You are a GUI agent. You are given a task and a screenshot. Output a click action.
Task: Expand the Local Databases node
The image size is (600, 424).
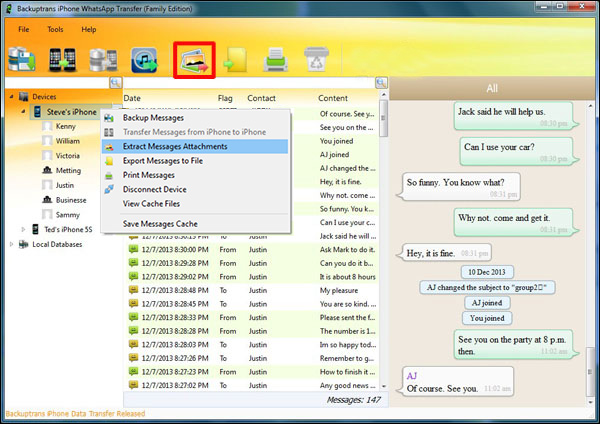coord(11,244)
